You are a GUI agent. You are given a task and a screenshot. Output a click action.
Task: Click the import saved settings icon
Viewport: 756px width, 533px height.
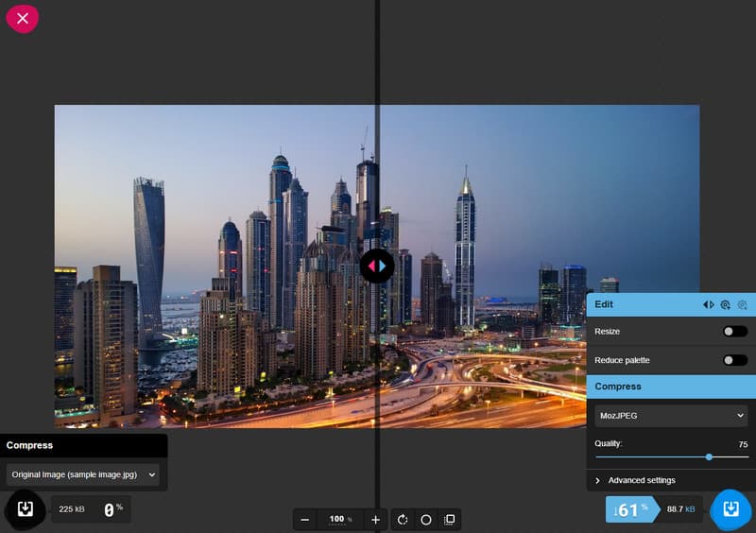[x=742, y=304]
